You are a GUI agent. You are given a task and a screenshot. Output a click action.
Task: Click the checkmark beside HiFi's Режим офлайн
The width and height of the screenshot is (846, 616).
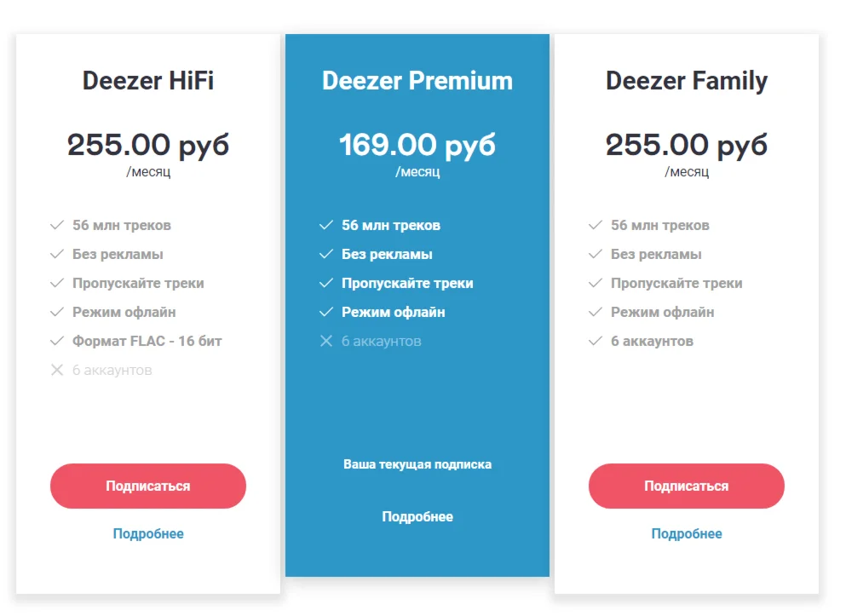pos(57,313)
